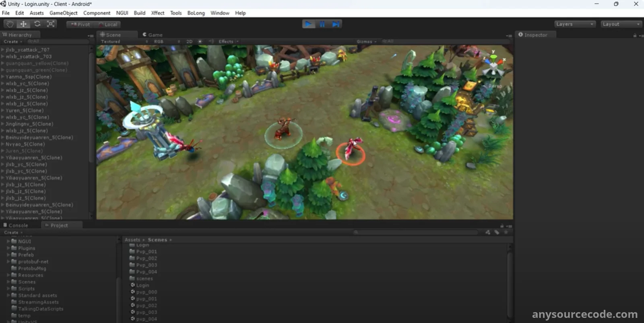Select the Scale tool
Screen dimensions: 644x323
(x=51, y=24)
